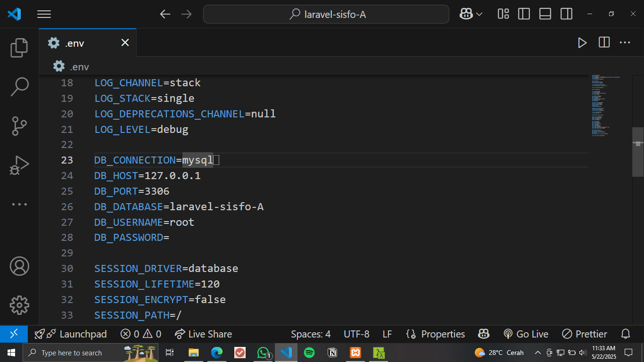Viewport: 644px width, 362px height.
Task: Click the laravel-sisfo-A command center search box
Action: pos(326,14)
